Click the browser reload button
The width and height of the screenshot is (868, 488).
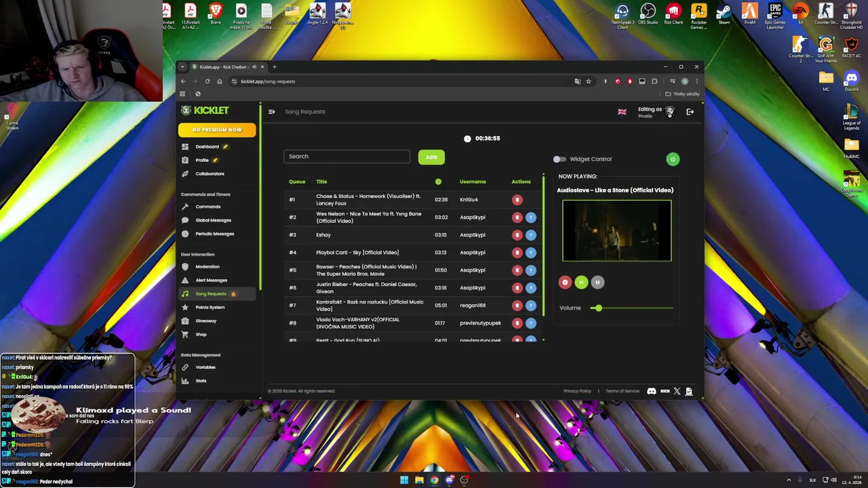[x=208, y=81]
